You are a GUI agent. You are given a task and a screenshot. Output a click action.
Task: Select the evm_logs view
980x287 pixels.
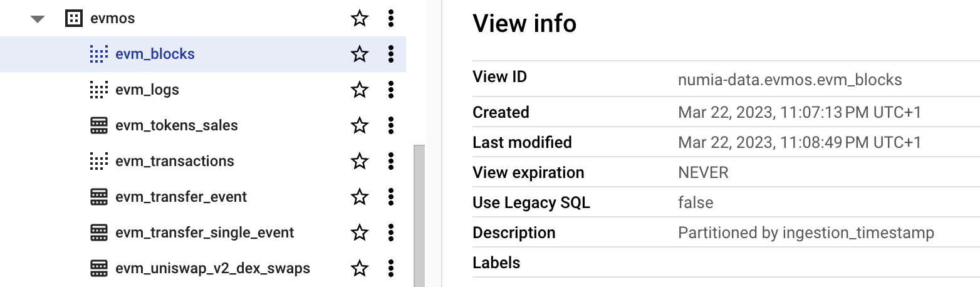coord(147,90)
